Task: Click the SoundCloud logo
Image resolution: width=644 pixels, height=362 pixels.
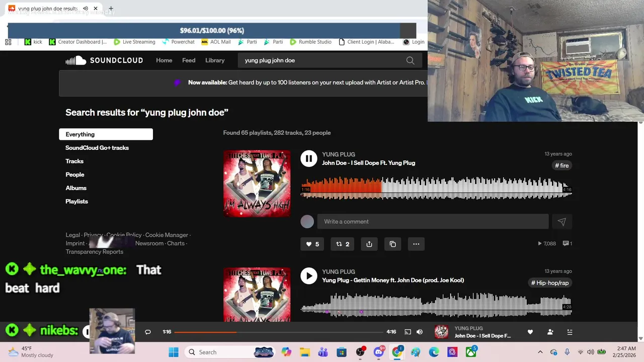Action: tap(104, 60)
